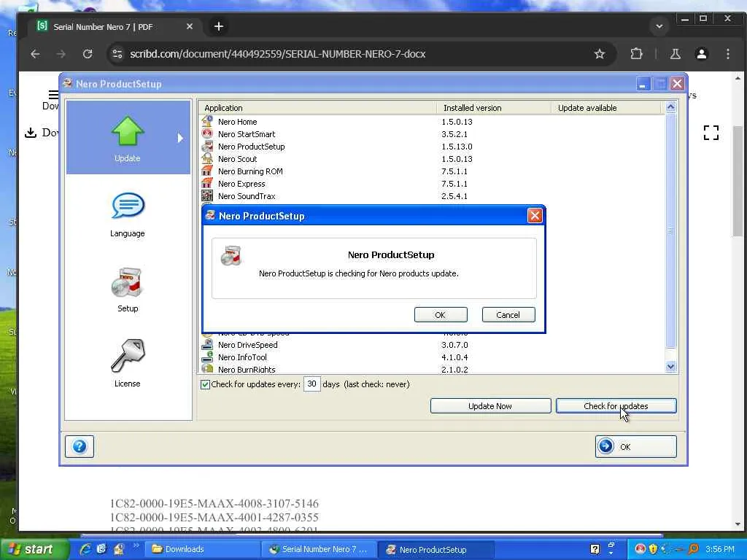Click the Check for updates button

point(616,406)
